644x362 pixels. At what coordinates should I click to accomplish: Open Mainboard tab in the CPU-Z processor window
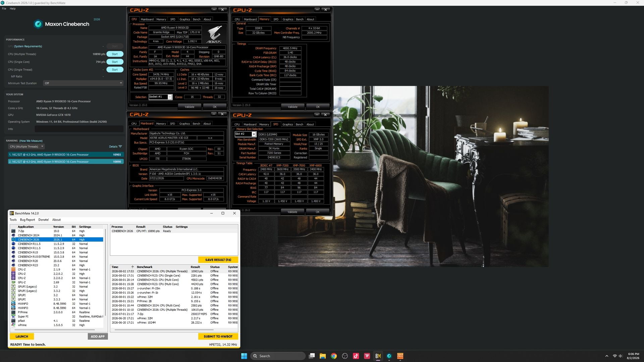coord(147,19)
